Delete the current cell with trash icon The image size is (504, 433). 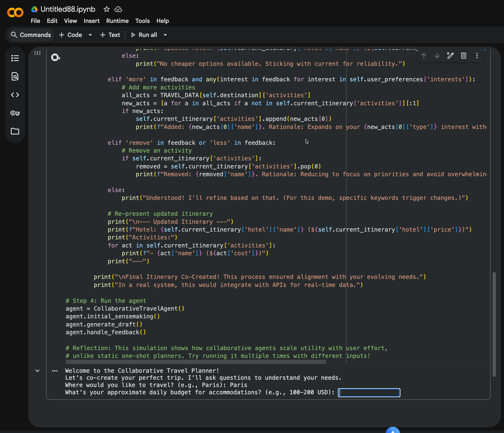463,56
